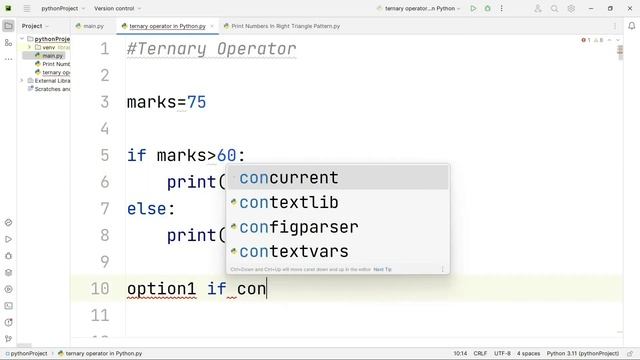
Task: Expand the venv folder
Action: [x=29, y=47]
